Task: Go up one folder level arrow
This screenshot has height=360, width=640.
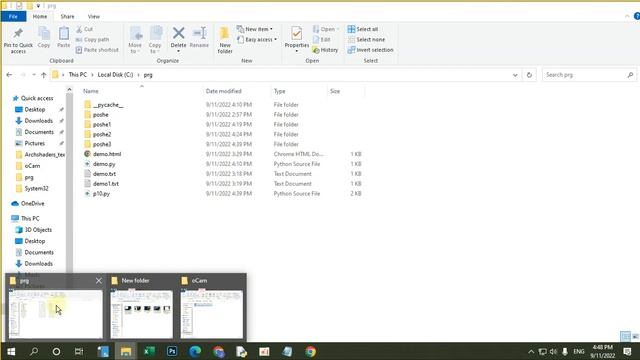Action: pos(44,75)
